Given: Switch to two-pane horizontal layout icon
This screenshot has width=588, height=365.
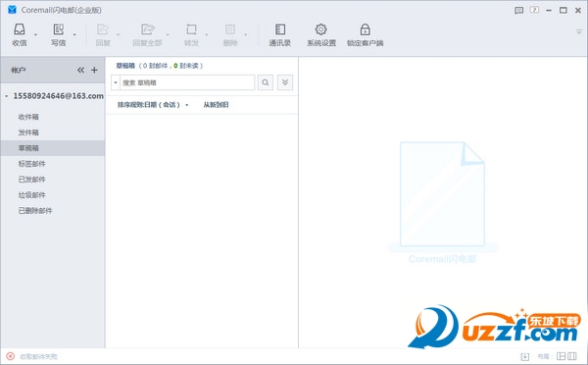Looking at the screenshot, I should click(561, 356).
